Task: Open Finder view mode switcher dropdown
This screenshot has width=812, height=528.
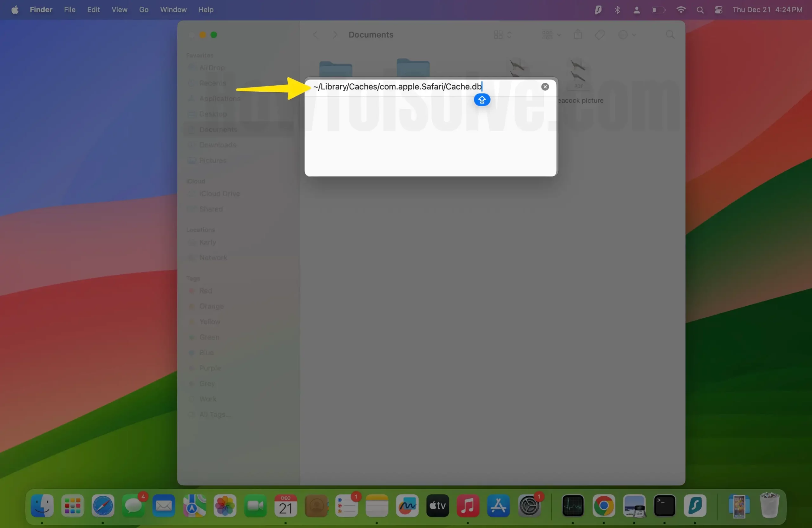Action: [502, 35]
